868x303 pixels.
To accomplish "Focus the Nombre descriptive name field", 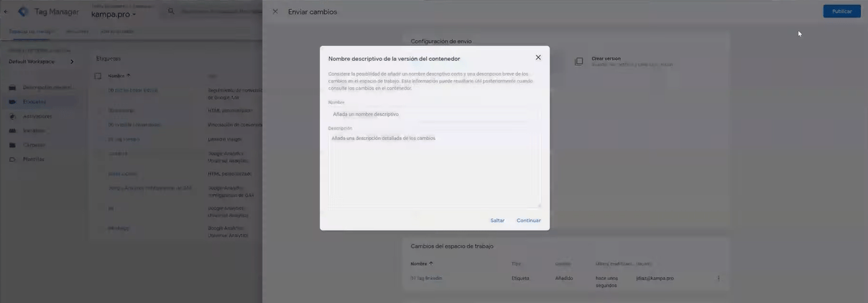I will [x=434, y=114].
